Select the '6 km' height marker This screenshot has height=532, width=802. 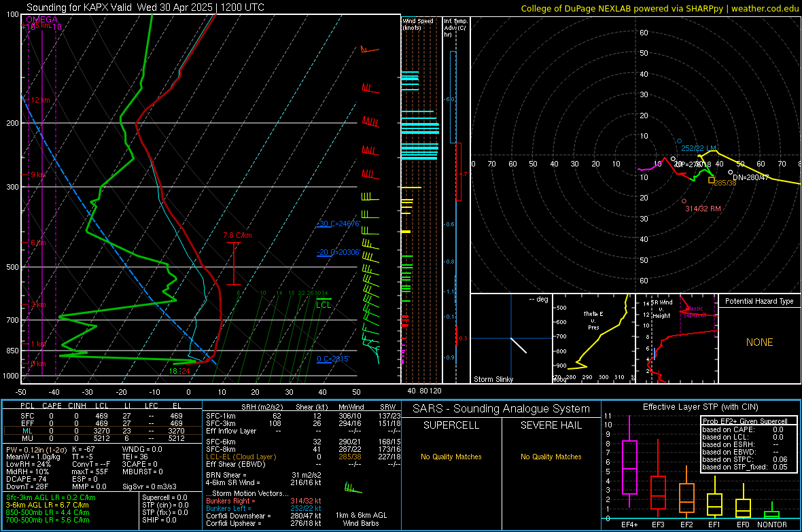click(x=38, y=243)
